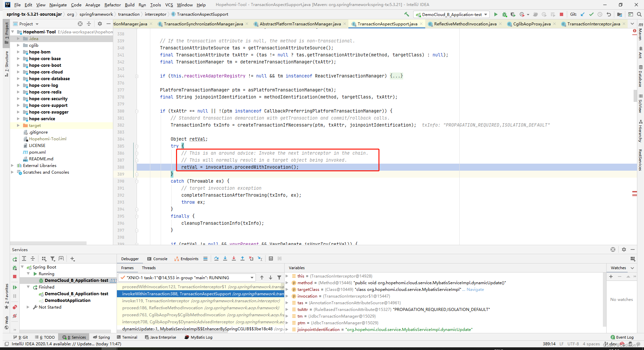Locate opened file in Project tree

point(80,24)
